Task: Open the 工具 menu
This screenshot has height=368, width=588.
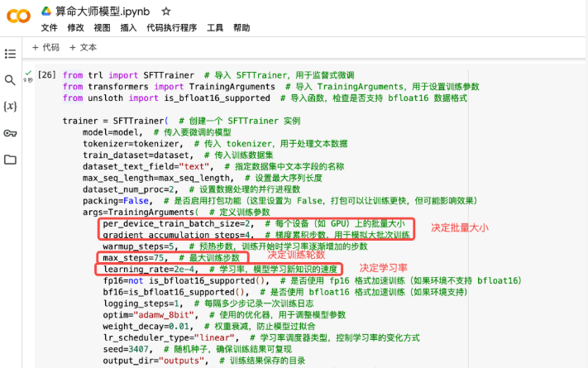Action: (x=215, y=28)
